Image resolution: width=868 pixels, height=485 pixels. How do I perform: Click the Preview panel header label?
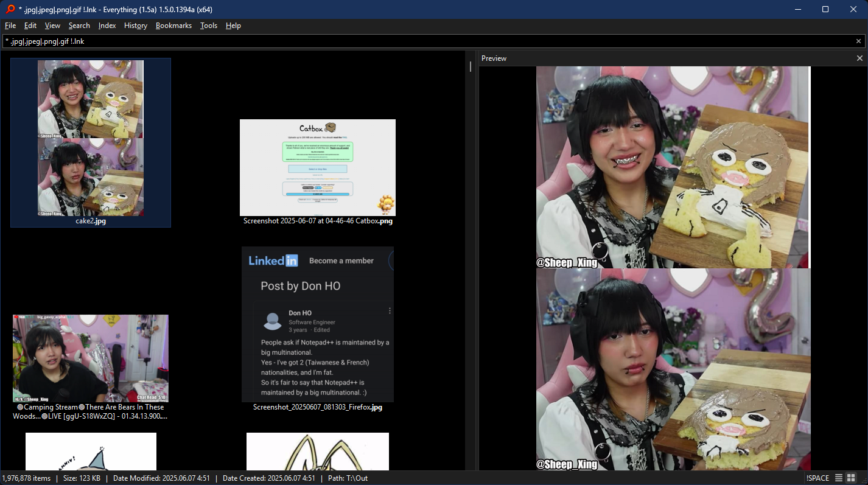494,58
